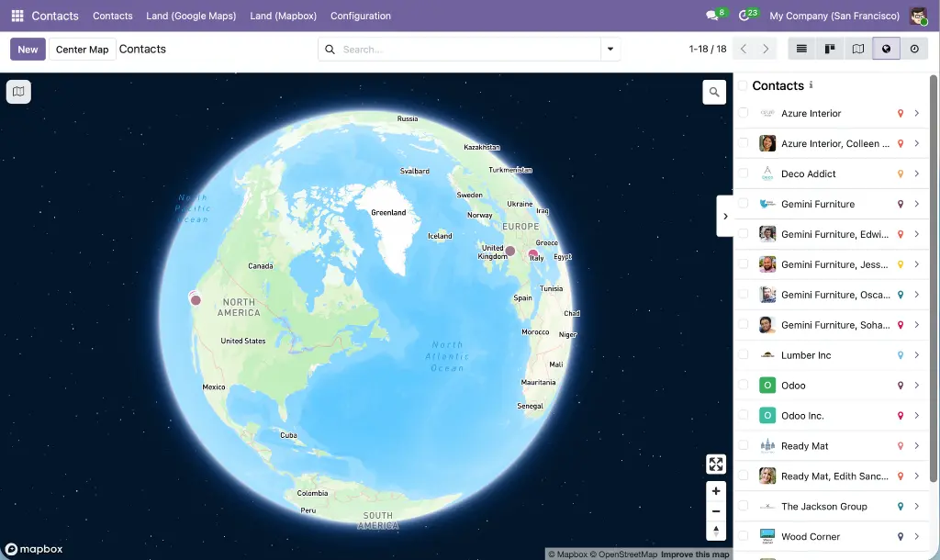Open the Land (Mapbox) menu
Screen dimensions: 940x560
tap(283, 16)
